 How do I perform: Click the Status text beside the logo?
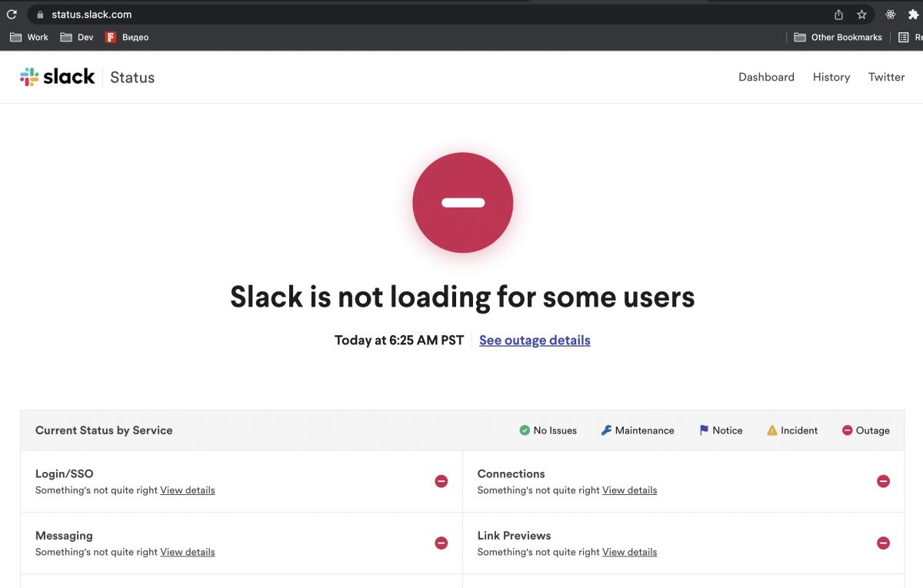pyautogui.click(x=132, y=77)
